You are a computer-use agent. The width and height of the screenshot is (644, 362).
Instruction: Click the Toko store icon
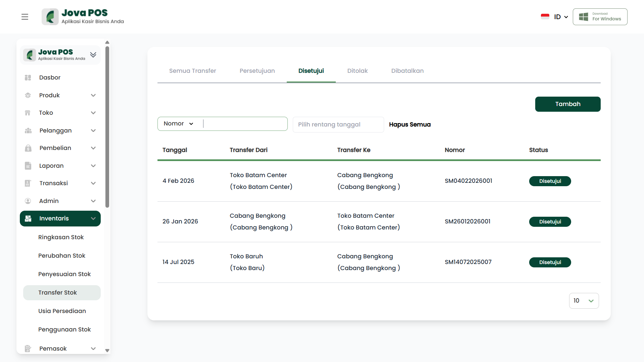[x=28, y=113]
